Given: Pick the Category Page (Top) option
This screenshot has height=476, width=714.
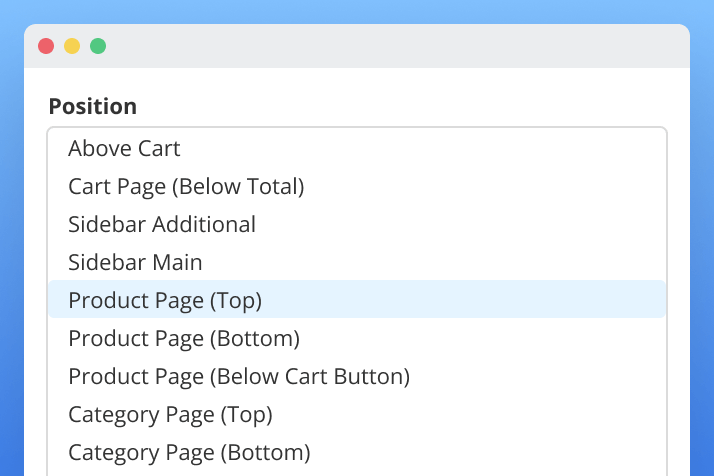Looking at the screenshot, I should pyautogui.click(x=170, y=415).
